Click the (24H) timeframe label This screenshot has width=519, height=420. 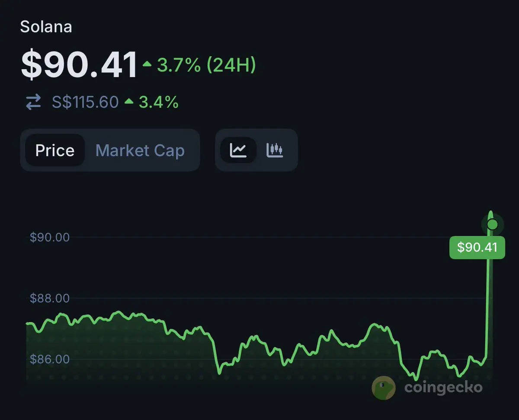click(231, 65)
